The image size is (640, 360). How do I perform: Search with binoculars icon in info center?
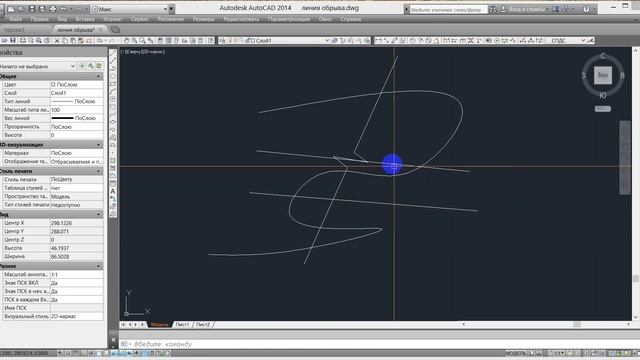[493, 9]
